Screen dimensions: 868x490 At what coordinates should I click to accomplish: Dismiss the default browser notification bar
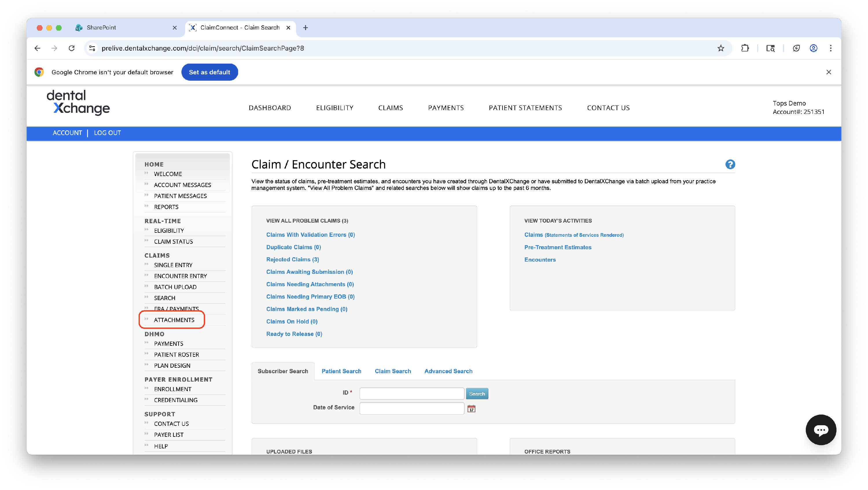pos(829,72)
